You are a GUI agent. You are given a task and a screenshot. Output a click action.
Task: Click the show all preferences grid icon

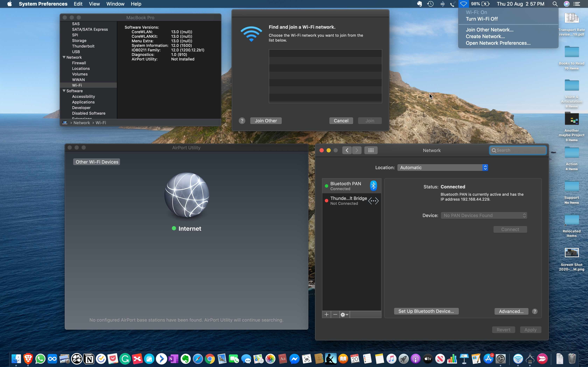click(371, 150)
